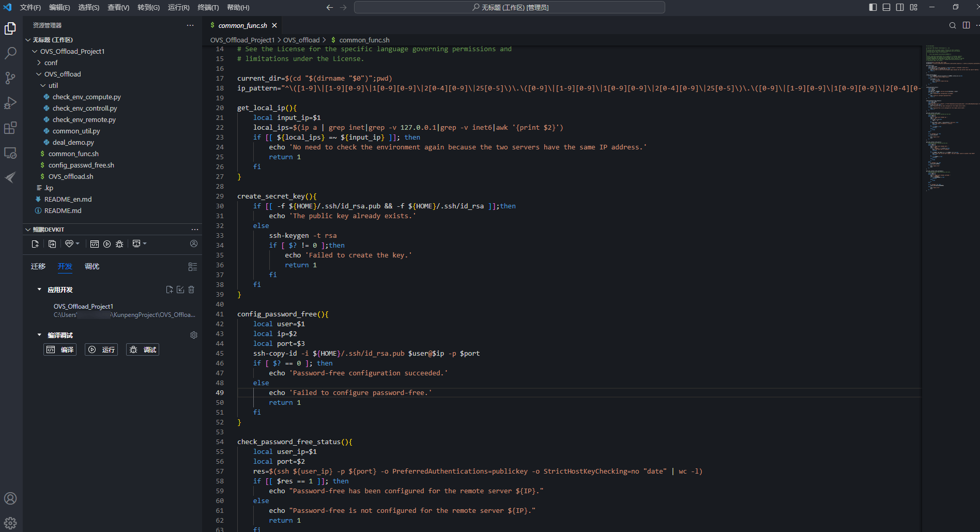The width and height of the screenshot is (980, 532).
Task: Click OVS_offload in the breadcrumb
Action: 301,40
